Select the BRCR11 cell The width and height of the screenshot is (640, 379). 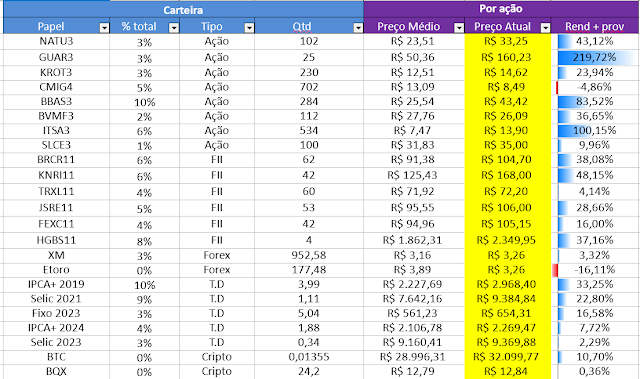click(x=56, y=160)
